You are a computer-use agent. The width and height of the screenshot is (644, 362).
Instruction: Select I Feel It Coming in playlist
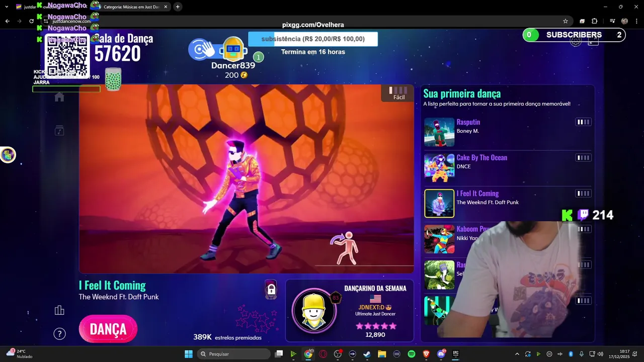[477, 194]
